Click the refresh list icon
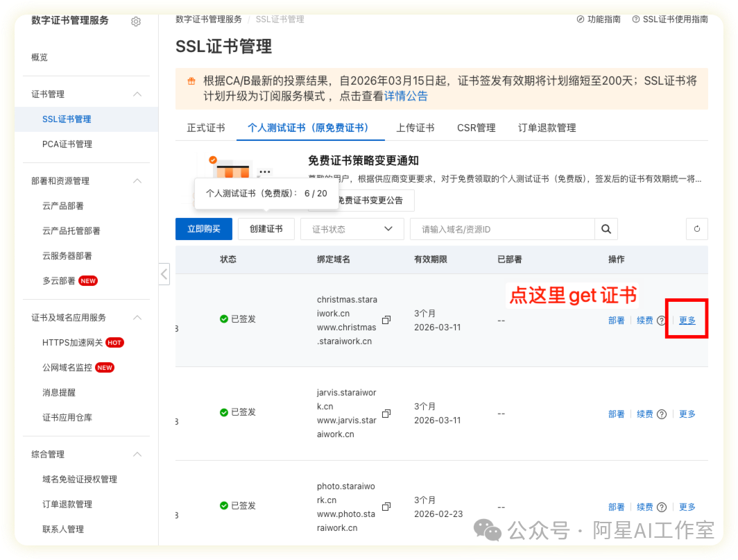 pyautogui.click(x=696, y=229)
